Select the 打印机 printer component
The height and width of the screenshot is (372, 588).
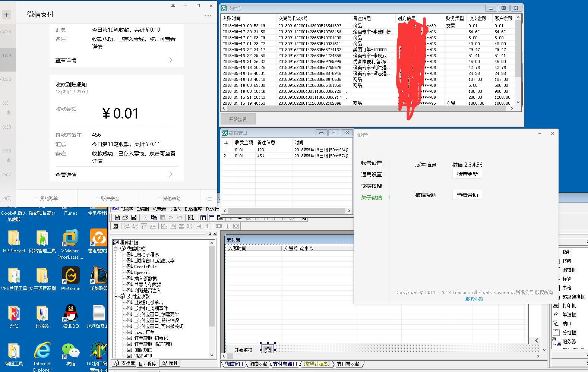pyautogui.click(x=565, y=306)
